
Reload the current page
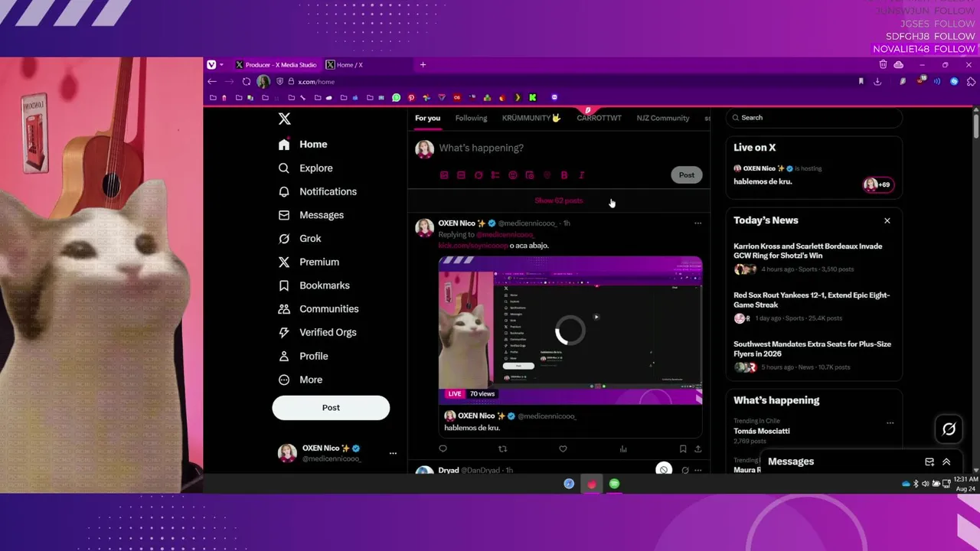pyautogui.click(x=247, y=82)
